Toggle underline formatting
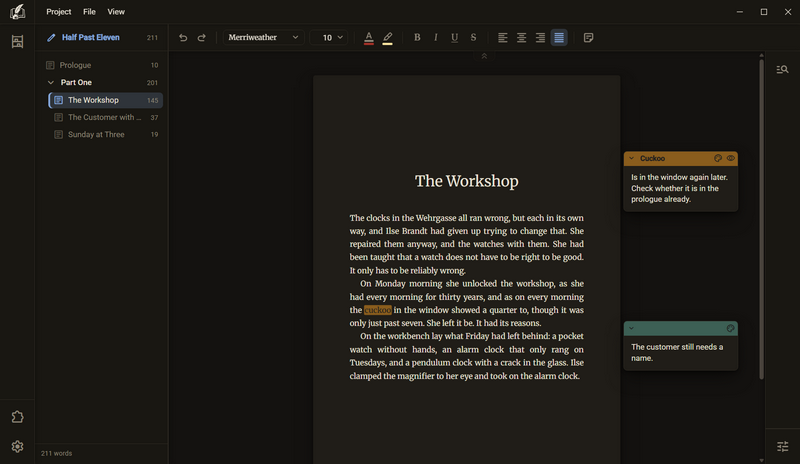The image size is (800, 464). 454,37
